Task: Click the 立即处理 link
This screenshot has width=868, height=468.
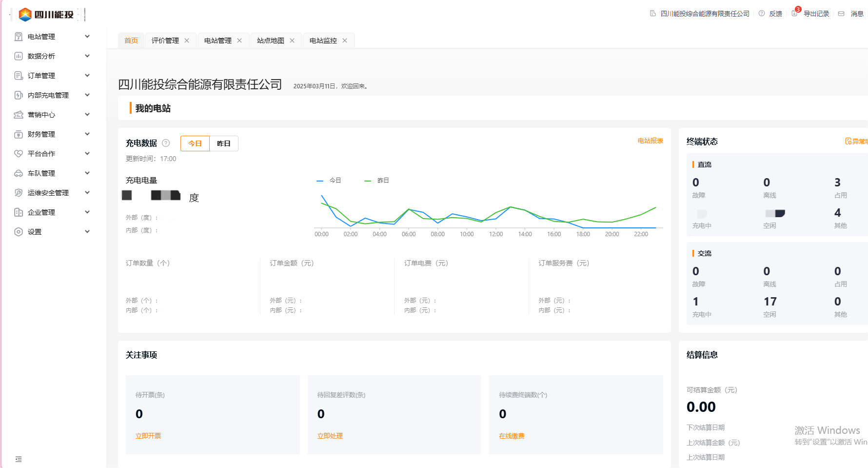Action: (330, 436)
